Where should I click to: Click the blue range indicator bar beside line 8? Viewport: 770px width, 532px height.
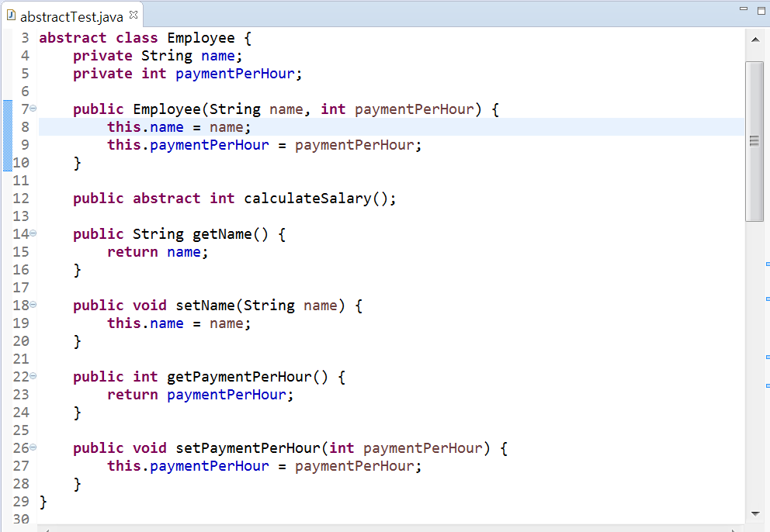point(7,135)
